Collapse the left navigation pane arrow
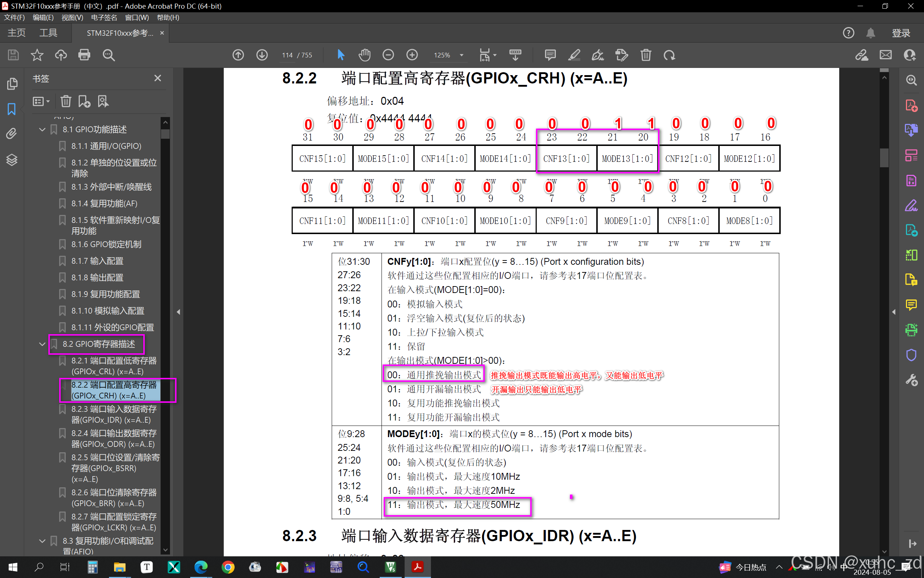This screenshot has width=924, height=578. [x=178, y=312]
